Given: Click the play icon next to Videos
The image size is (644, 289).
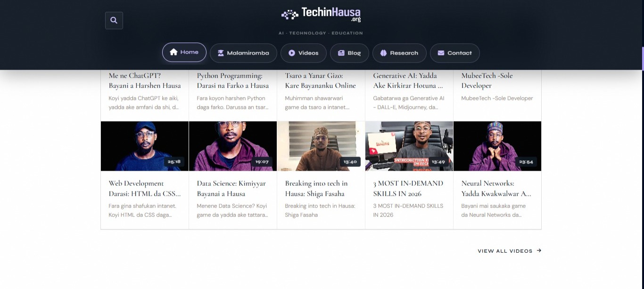Looking at the screenshot, I should (292, 53).
